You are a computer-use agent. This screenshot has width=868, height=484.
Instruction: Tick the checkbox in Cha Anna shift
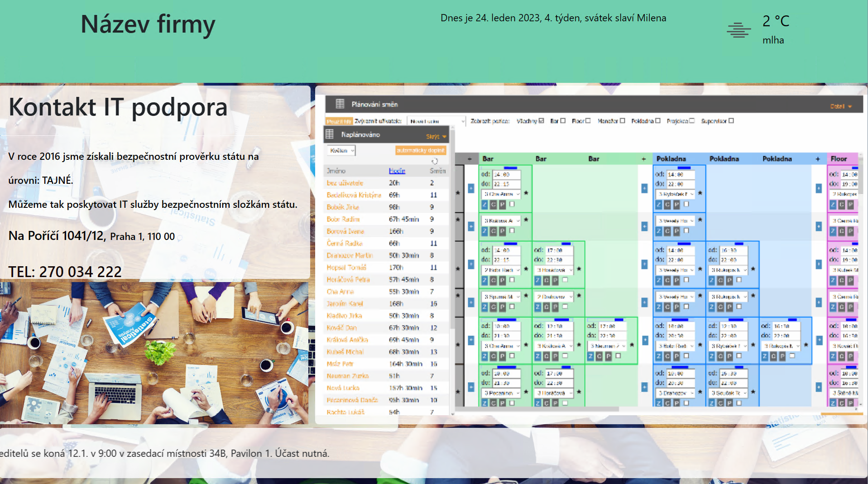pos(512,204)
